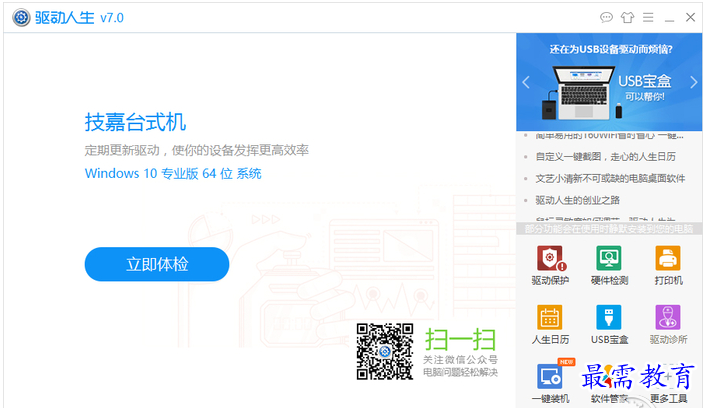
Task: Open the feedback chat bubble icon
Action: pos(606,17)
